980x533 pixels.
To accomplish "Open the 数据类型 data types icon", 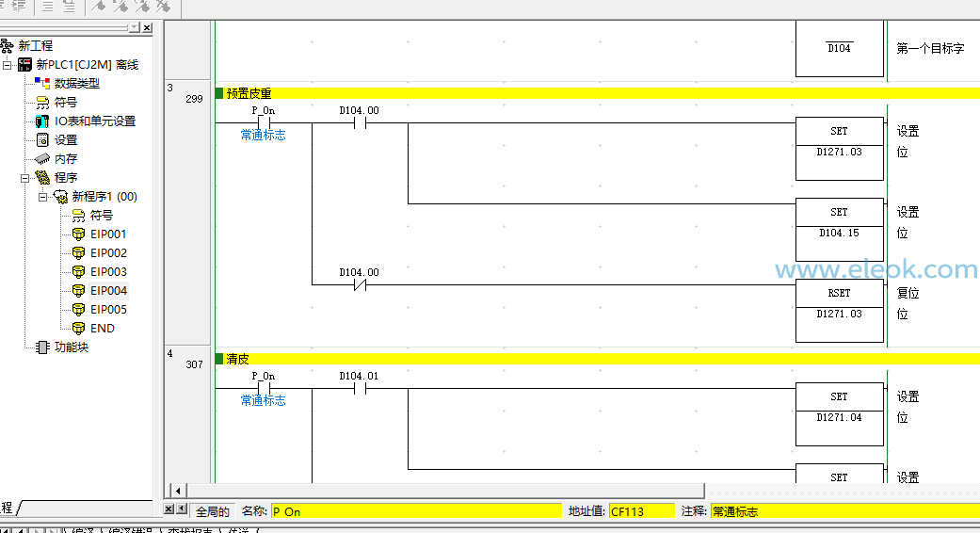I will tap(42, 83).
